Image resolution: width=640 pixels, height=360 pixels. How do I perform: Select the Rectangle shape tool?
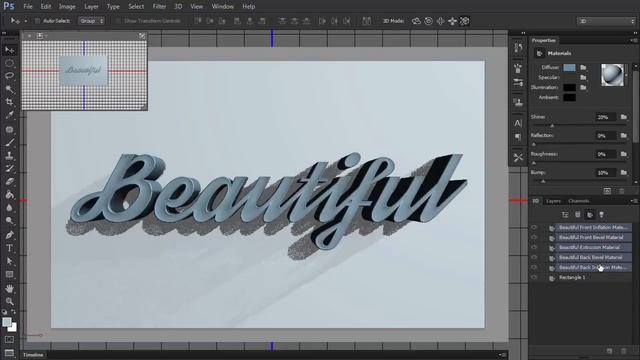(9, 274)
